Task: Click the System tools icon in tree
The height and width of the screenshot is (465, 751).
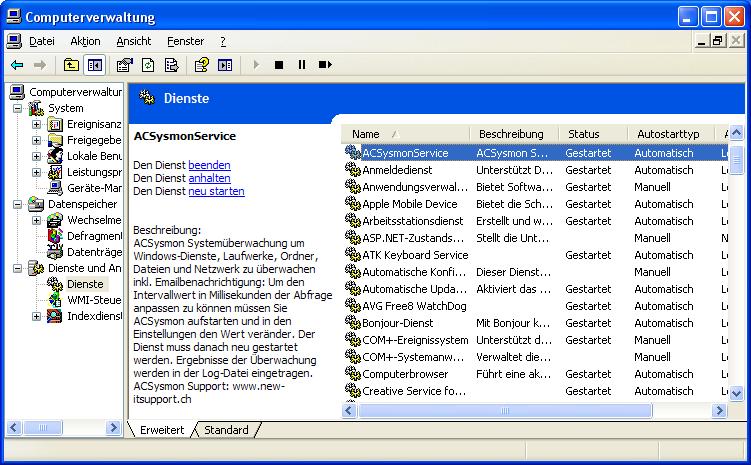Action: point(36,108)
